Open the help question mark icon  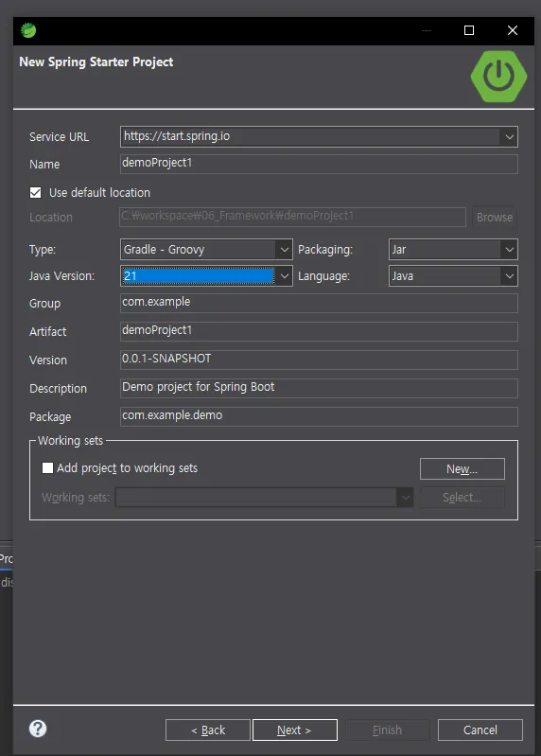click(x=38, y=729)
